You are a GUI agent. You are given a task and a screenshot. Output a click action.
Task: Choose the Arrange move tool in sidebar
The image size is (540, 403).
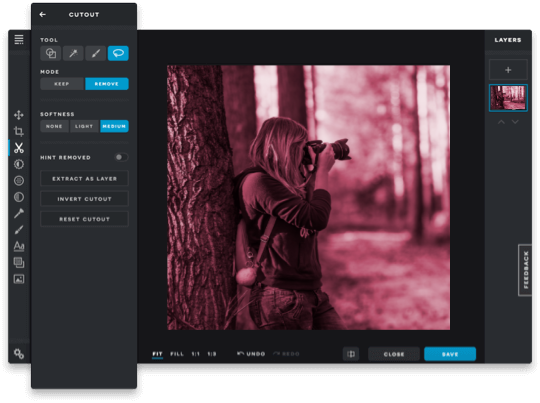[19, 115]
